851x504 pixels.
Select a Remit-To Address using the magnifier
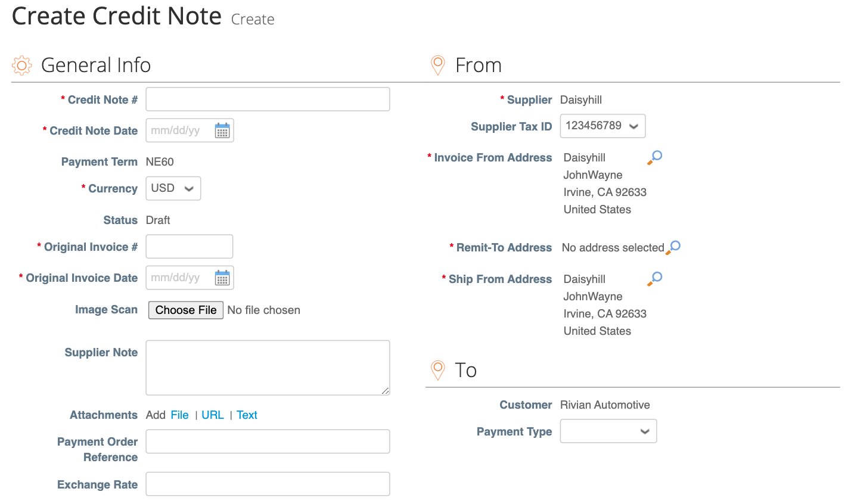[673, 247]
